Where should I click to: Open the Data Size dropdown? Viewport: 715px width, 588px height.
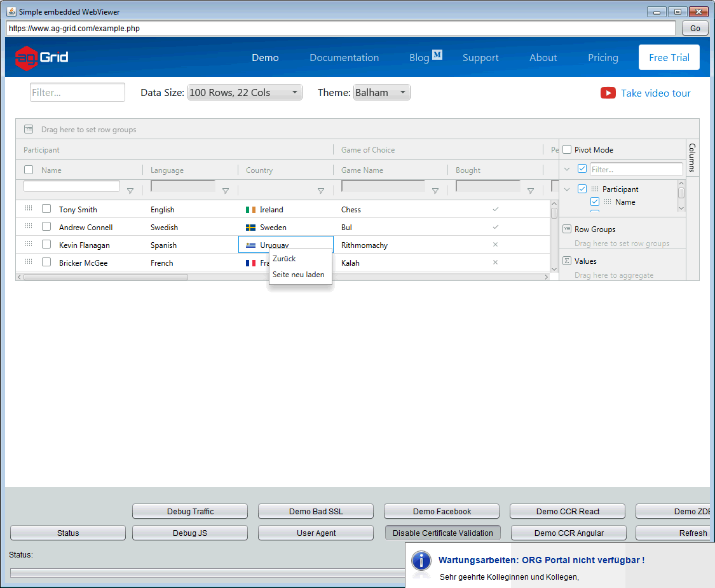244,93
